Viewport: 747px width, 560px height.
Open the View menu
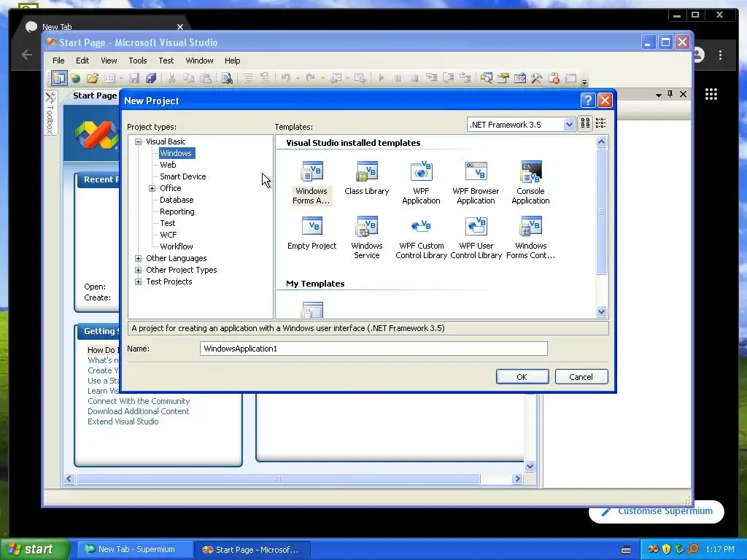tap(109, 61)
